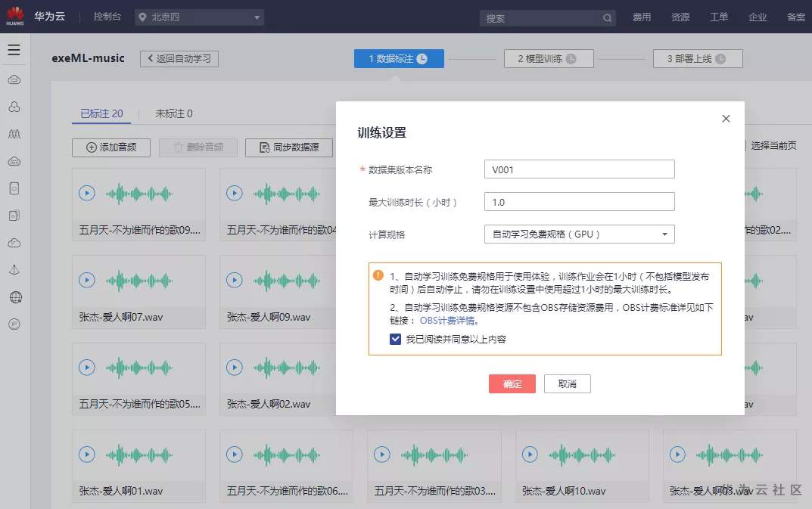Image resolution: width=812 pixels, height=509 pixels.
Task: Open the hamburger menu in sidebar
Action: (14, 50)
